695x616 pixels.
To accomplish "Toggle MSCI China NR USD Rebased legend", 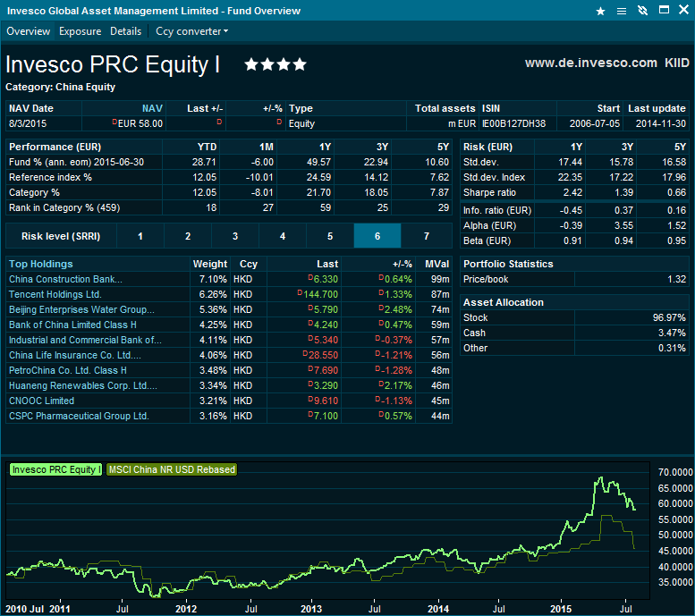I will (x=172, y=469).
